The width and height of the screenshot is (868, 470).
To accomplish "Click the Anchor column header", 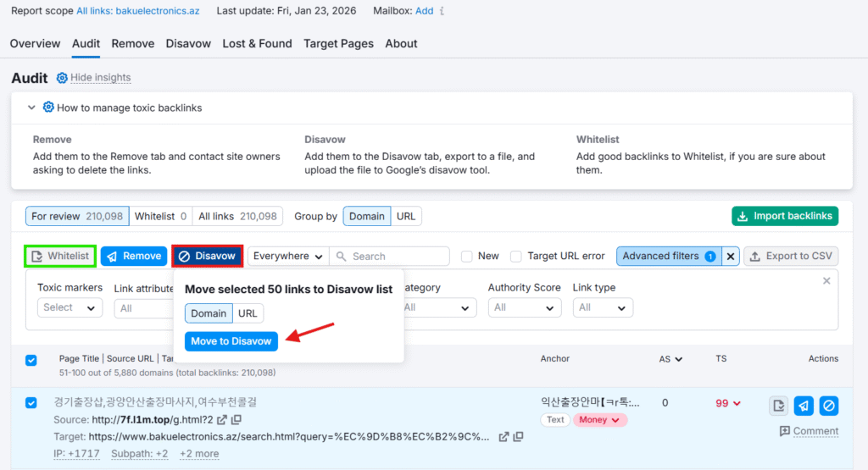I will 554,359.
